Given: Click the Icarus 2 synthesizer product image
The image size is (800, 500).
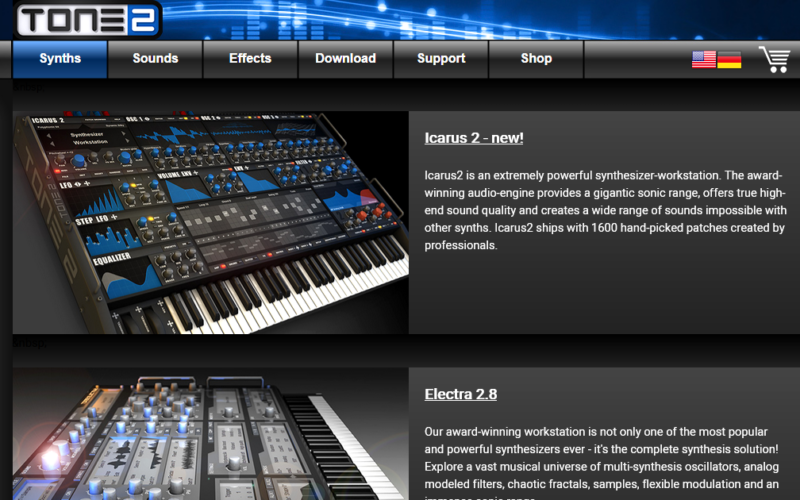Looking at the screenshot, I should coord(210,222).
